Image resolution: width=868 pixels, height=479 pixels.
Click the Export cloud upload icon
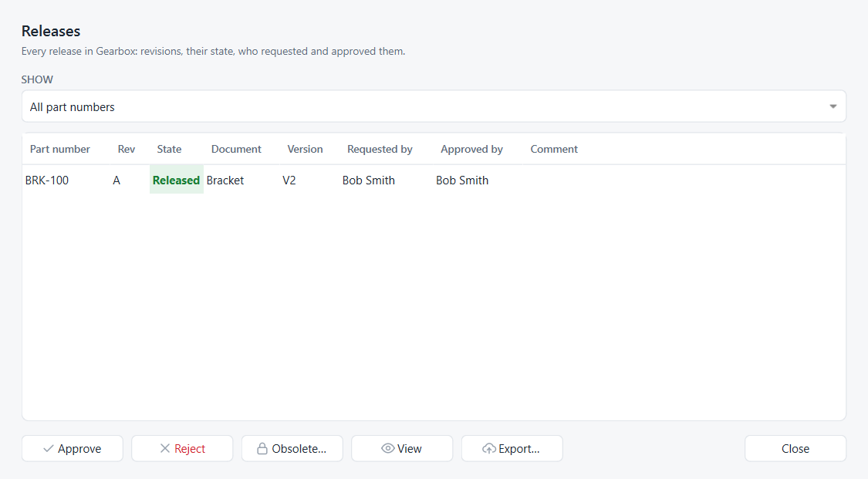click(489, 449)
